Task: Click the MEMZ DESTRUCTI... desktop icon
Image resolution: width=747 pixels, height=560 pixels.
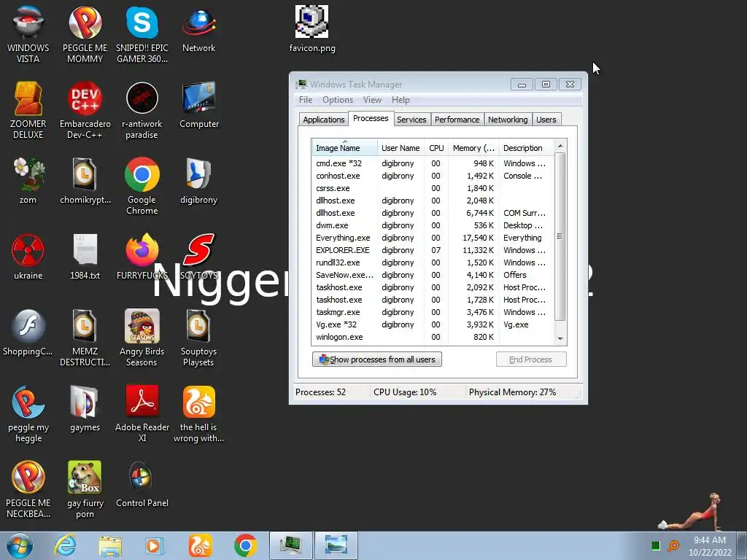Action: (x=85, y=338)
